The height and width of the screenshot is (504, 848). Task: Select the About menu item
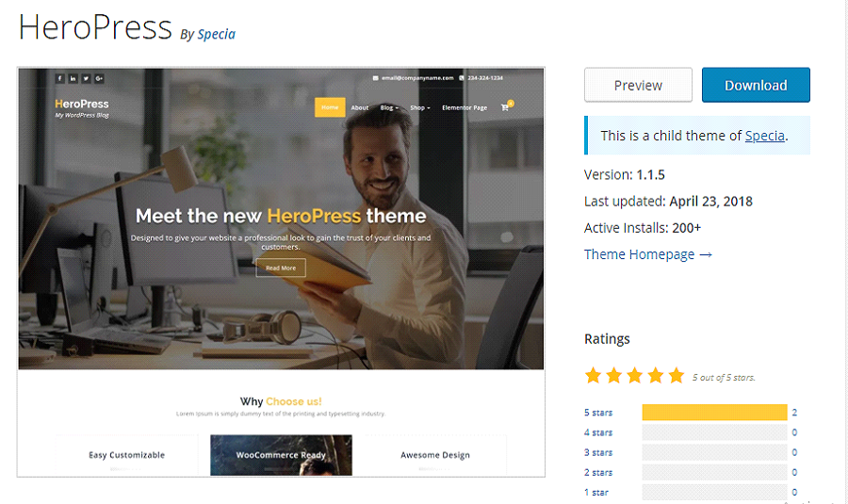point(360,107)
